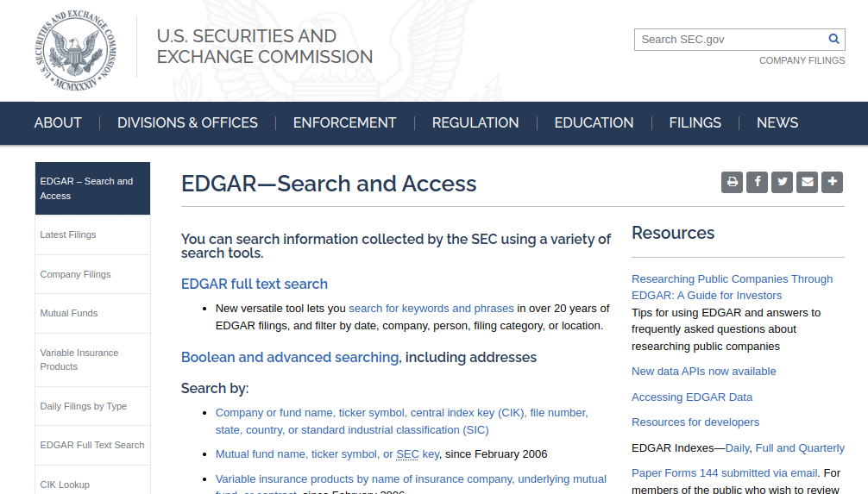
Task: Click New data APIs now available
Action: (703, 372)
